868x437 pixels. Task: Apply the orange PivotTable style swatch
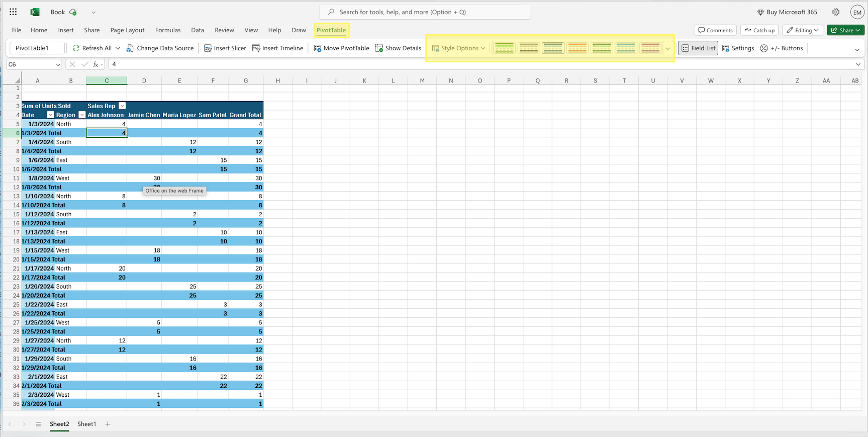coord(577,48)
